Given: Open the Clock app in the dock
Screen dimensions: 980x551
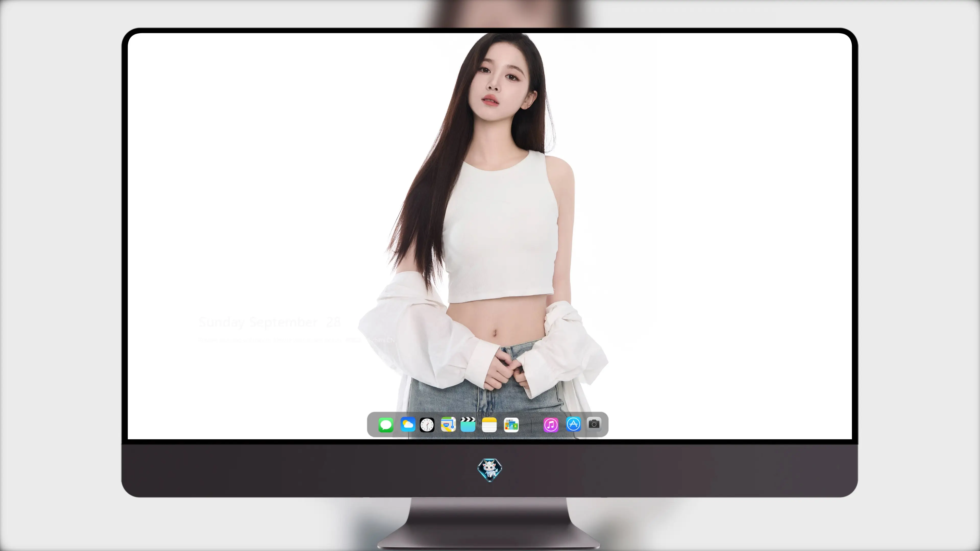Looking at the screenshot, I should (x=427, y=425).
